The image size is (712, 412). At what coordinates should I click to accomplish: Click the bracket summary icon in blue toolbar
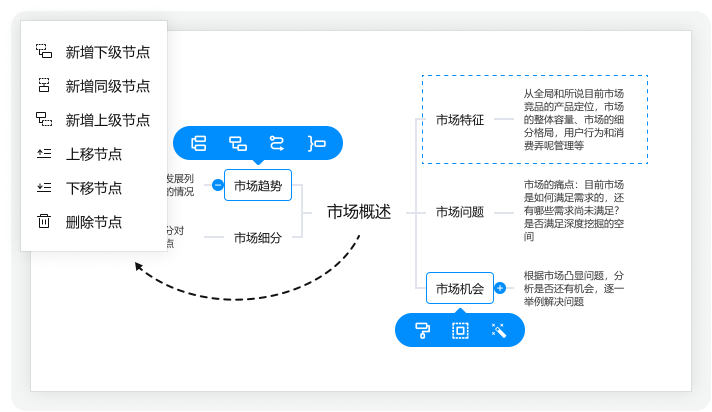click(x=316, y=144)
